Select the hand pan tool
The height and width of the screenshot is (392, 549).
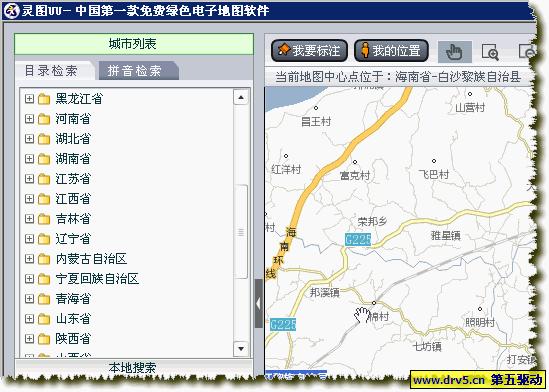454,52
